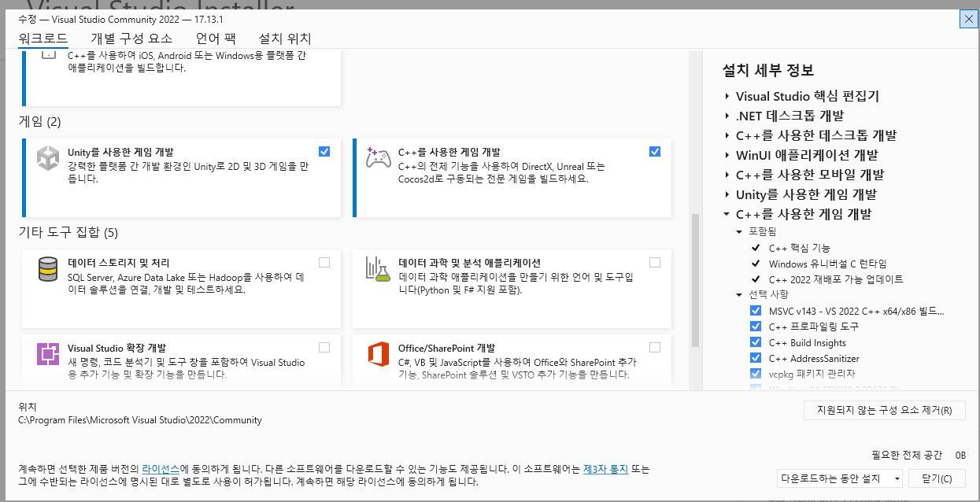
Task: Enable 데이터 스토리지 및 처리 workload checkbox
Action: 324,262
